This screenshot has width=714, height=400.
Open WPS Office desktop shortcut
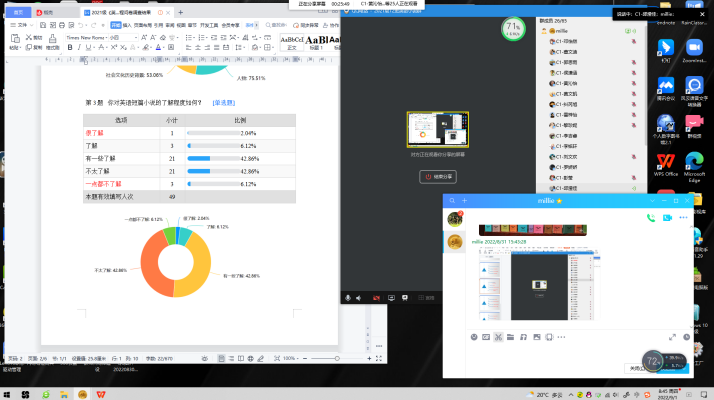coord(667,162)
